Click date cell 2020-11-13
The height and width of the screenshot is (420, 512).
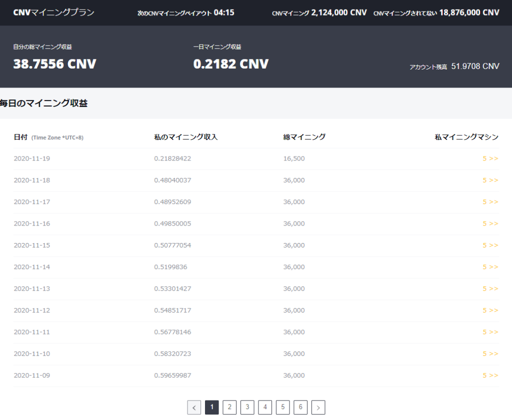point(32,288)
